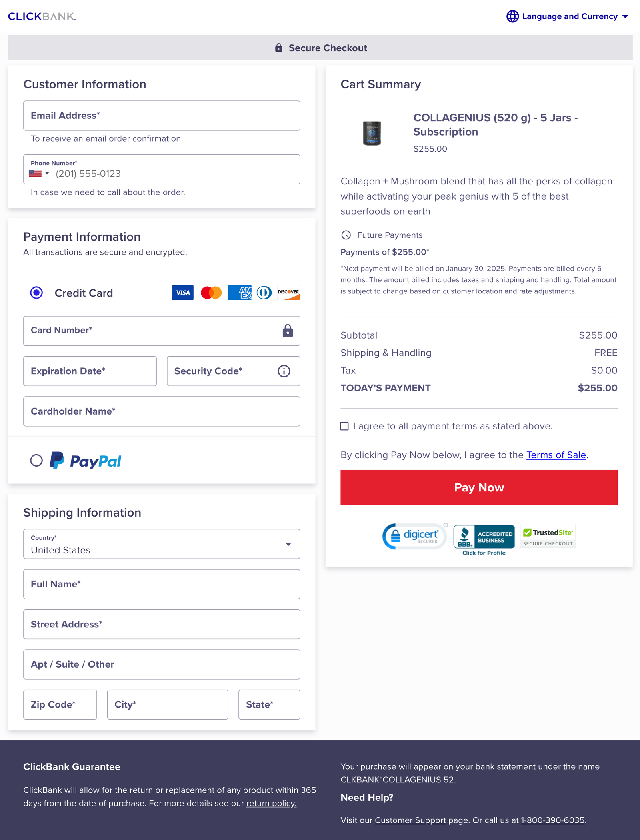Select the Credit Card radio button
This screenshot has width=640, height=840.
[x=36, y=293]
